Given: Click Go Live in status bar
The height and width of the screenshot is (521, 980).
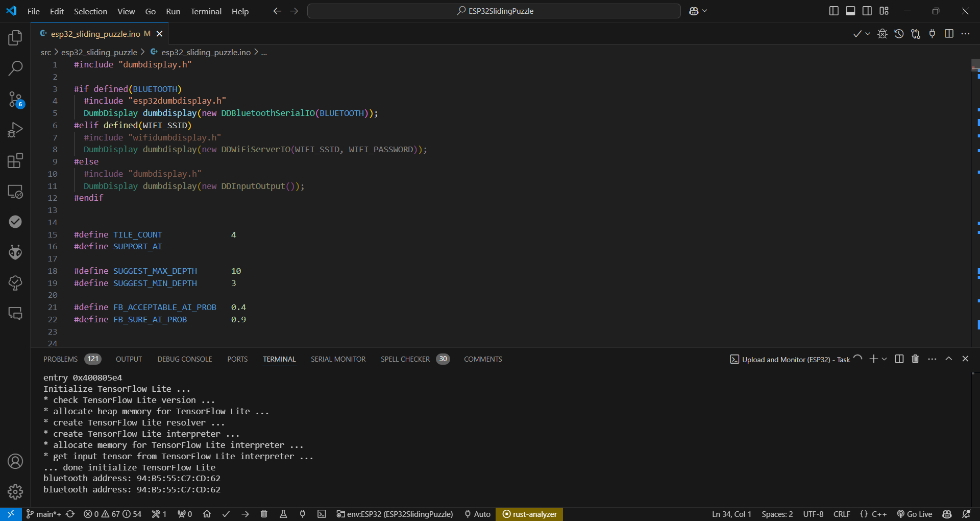Looking at the screenshot, I should (x=914, y=514).
